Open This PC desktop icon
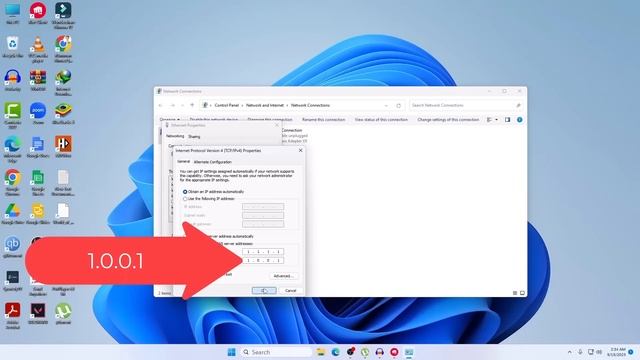The height and width of the screenshot is (360, 640). pyautogui.click(x=13, y=13)
